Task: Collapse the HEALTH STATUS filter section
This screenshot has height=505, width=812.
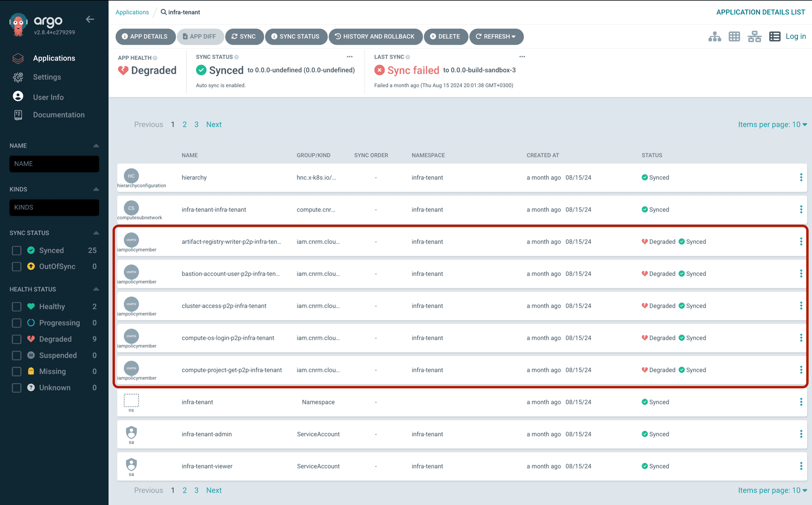Action: [x=96, y=289]
